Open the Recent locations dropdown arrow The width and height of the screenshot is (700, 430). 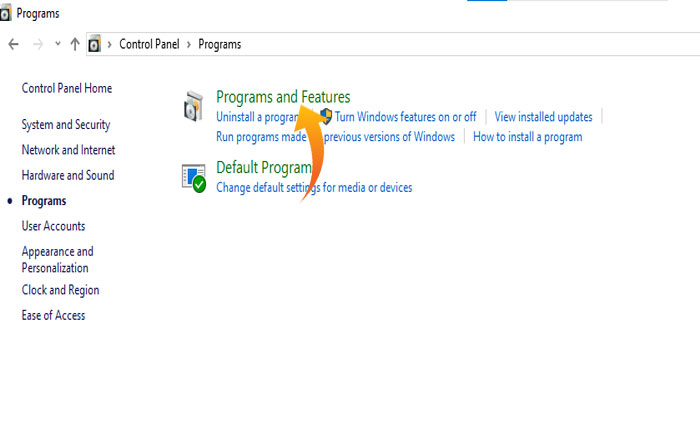pyautogui.click(x=57, y=44)
